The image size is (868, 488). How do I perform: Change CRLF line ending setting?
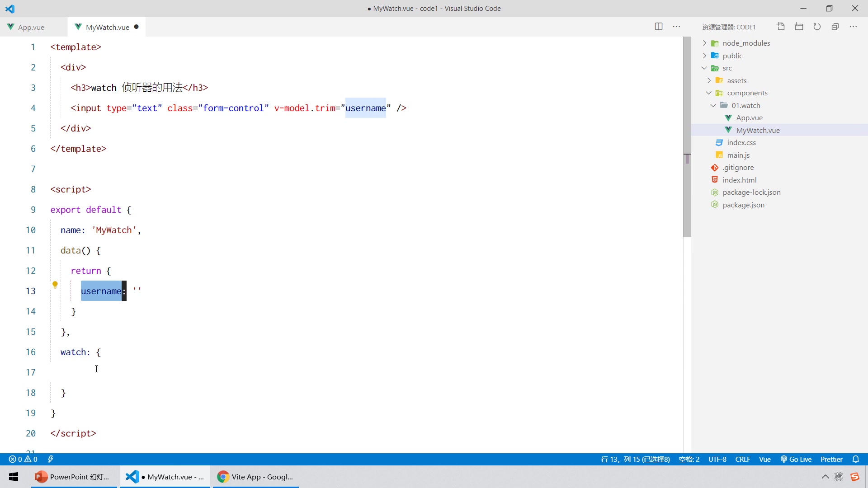[742, 459]
